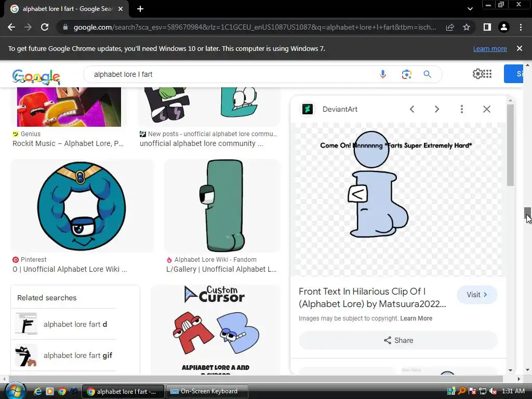This screenshot has width=532, height=399.
Task: Reload the current page
Action: (x=45, y=27)
